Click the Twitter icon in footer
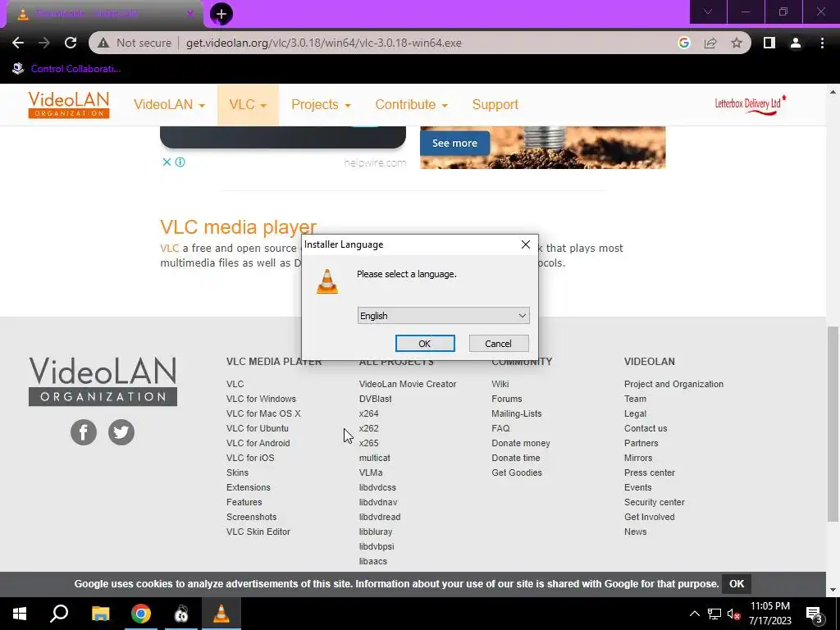840x630 pixels. point(121,431)
